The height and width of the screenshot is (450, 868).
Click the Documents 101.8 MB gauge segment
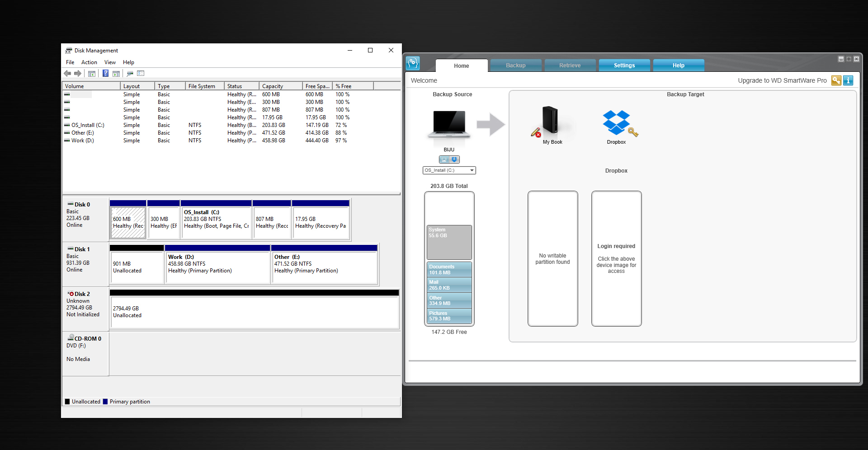(x=449, y=270)
